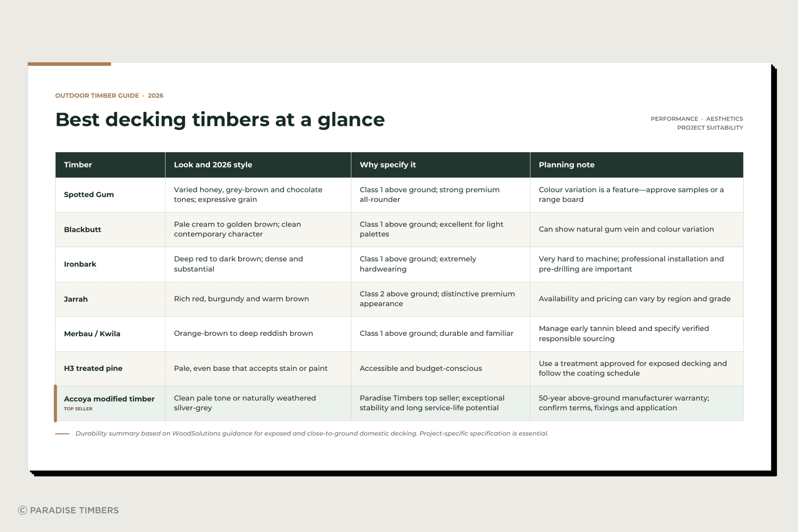Select the Jarrah timber name cell
The height and width of the screenshot is (532, 798).
click(x=110, y=299)
